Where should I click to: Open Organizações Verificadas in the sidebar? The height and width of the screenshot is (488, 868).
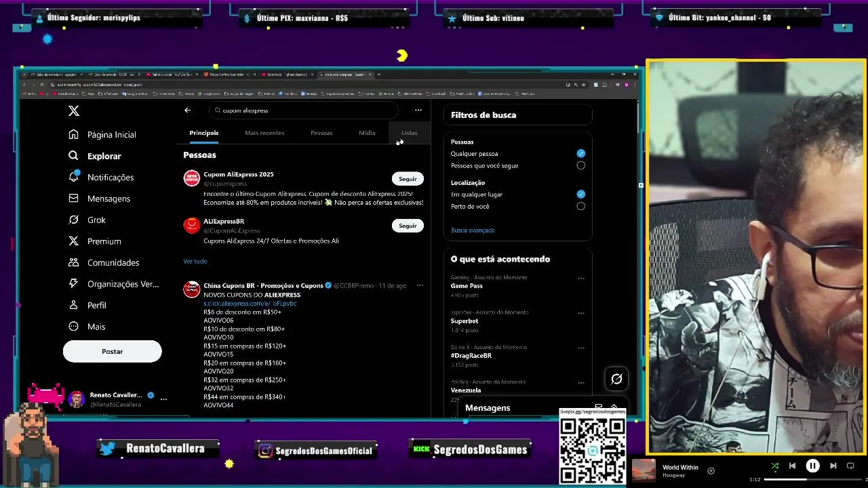113,284
